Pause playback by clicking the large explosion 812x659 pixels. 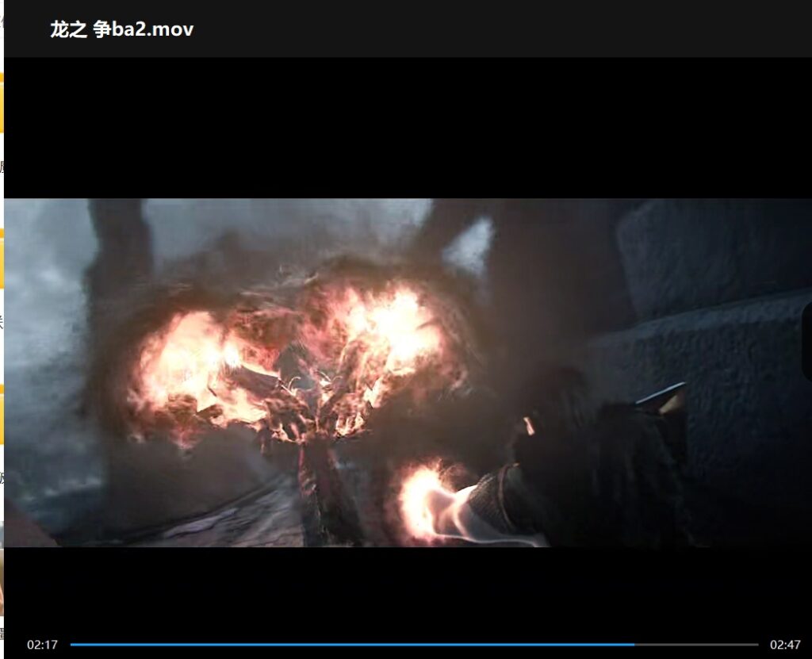pos(293,357)
